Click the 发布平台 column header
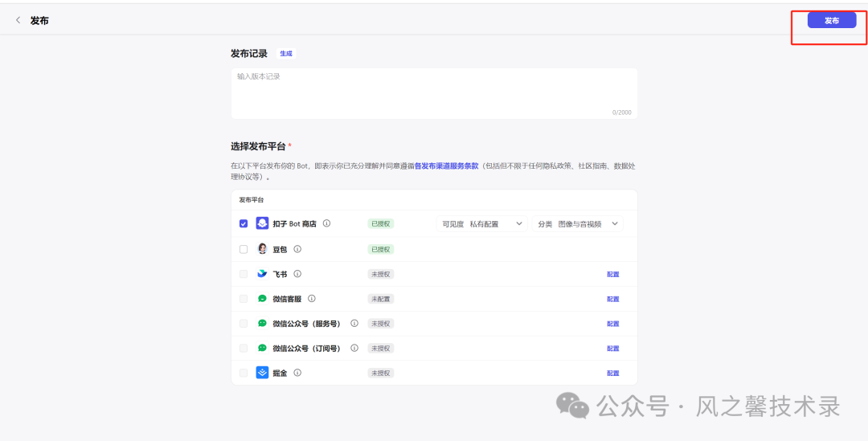 tap(252, 200)
